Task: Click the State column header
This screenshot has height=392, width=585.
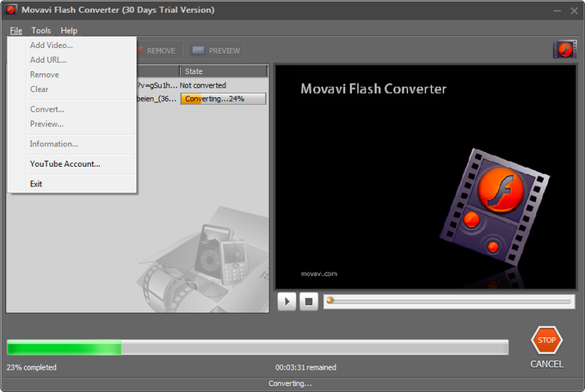Action: (224, 71)
